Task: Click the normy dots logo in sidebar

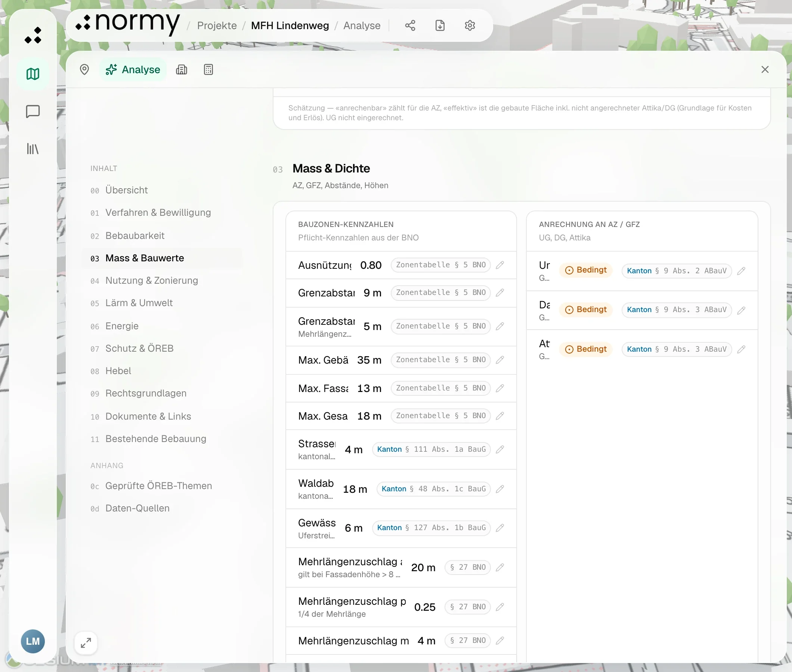Action: (x=33, y=35)
